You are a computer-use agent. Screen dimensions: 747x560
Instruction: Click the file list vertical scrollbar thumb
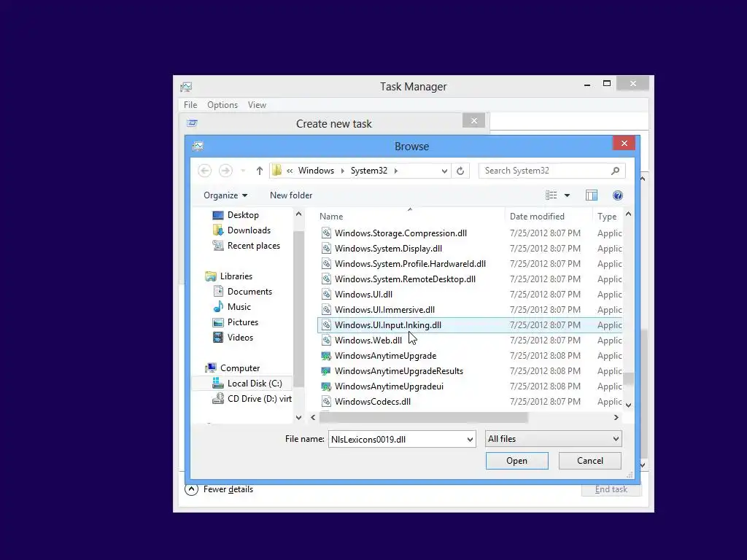point(628,378)
